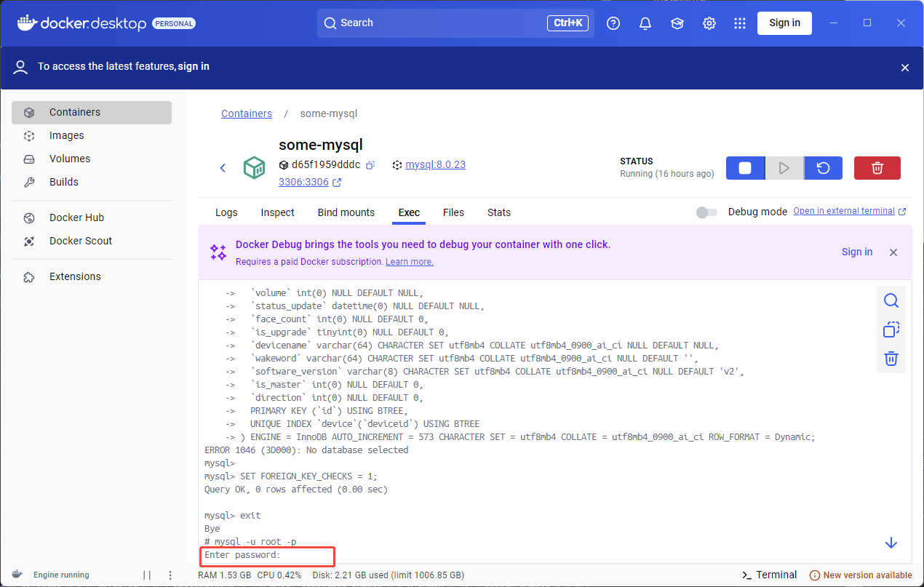
Task: Select the Exec tab
Action: coord(409,213)
